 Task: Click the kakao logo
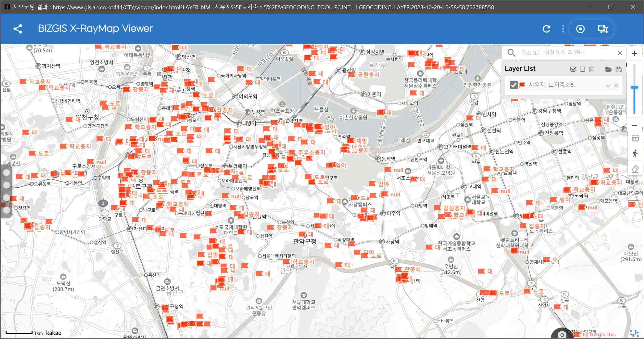pyautogui.click(x=54, y=333)
